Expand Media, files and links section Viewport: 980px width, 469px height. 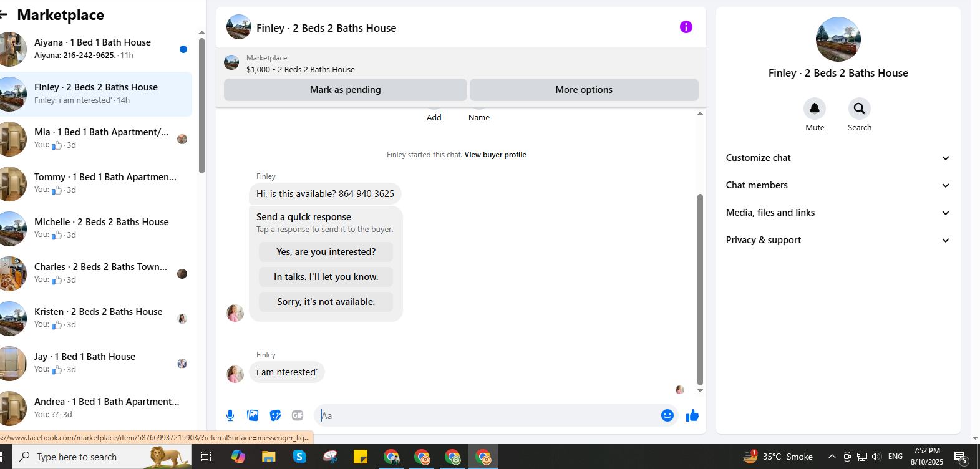tap(838, 213)
